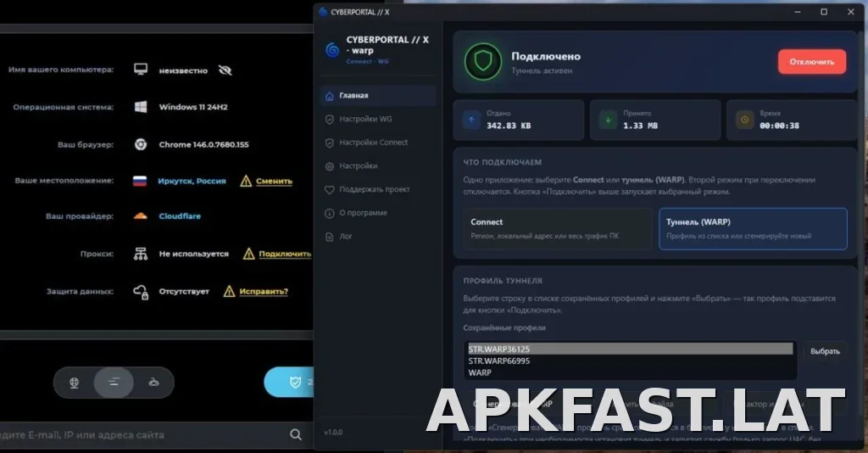This screenshot has width=868, height=453.
Task: Click the document icon beside Лог
Action: 330,237
